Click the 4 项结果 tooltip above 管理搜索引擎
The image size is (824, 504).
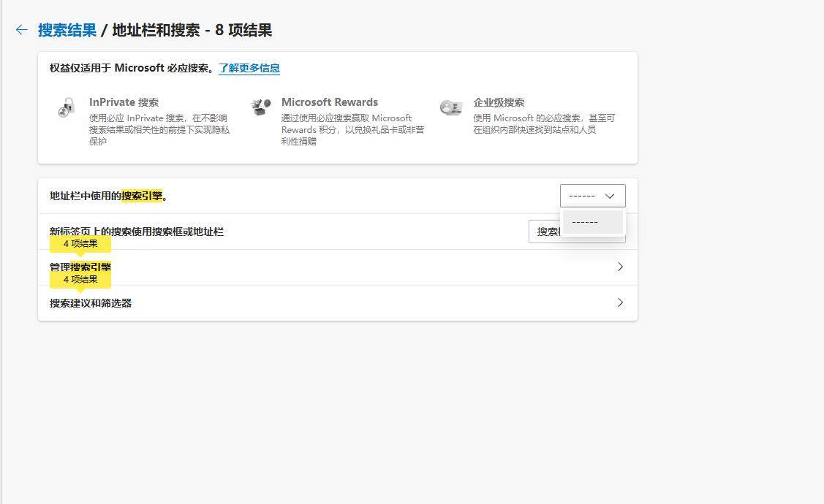click(80, 244)
